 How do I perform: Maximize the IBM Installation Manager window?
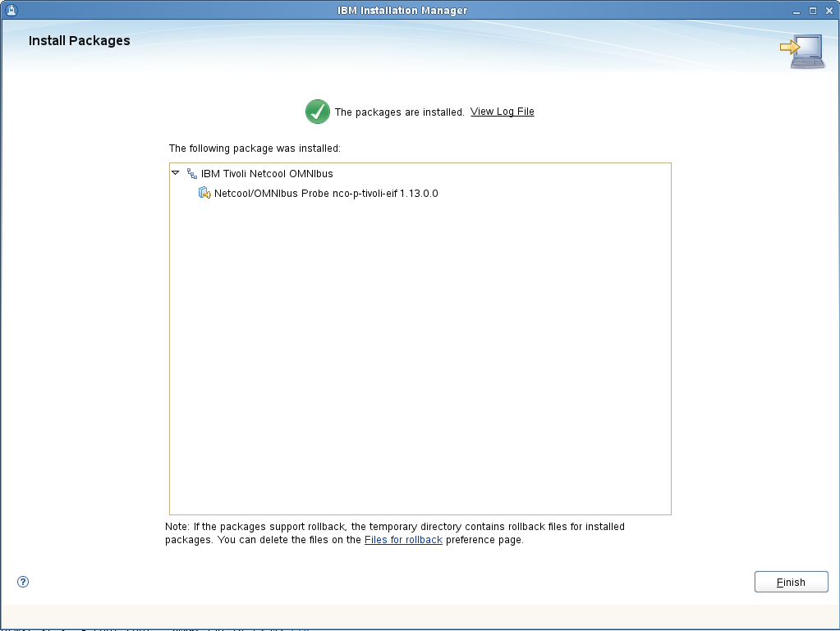(813, 11)
